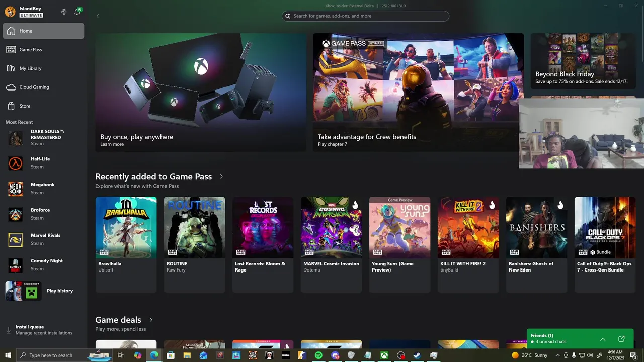Click the Install queue download icon
Image resolution: width=644 pixels, height=362 pixels.
pyautogui.click(x=8, y=330)
